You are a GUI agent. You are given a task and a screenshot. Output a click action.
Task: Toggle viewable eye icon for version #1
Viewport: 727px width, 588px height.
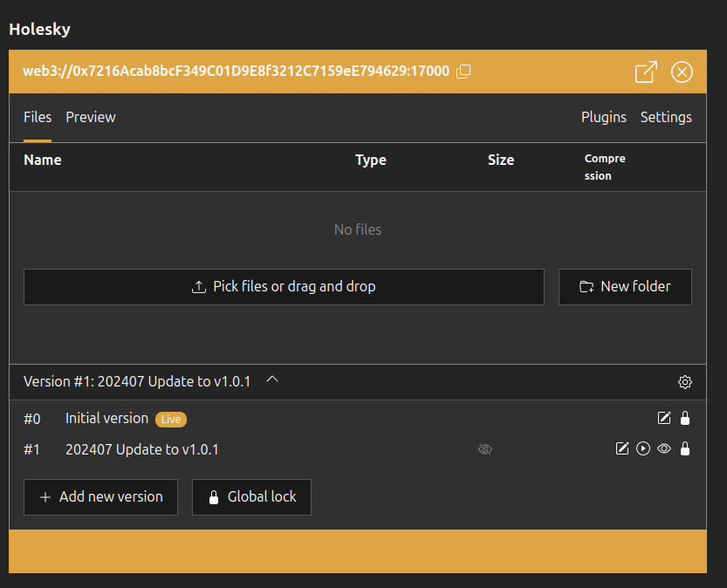pos(664,448)
